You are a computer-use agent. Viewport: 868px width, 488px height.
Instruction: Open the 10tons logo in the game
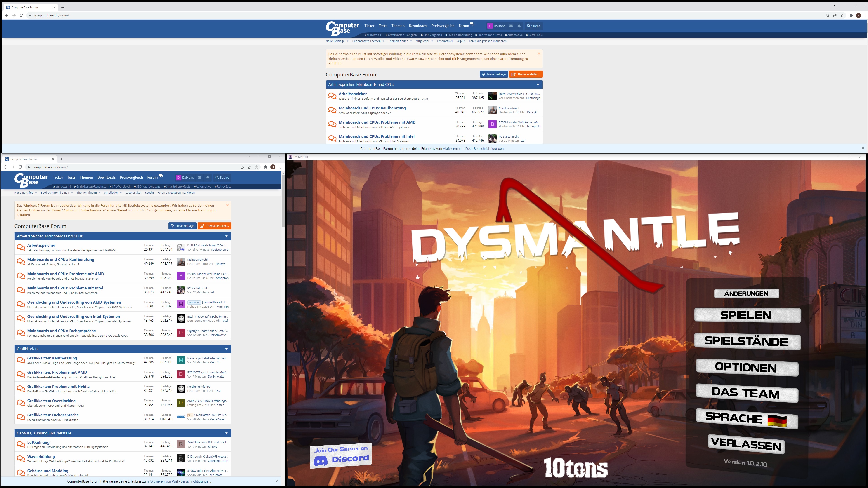576,467
